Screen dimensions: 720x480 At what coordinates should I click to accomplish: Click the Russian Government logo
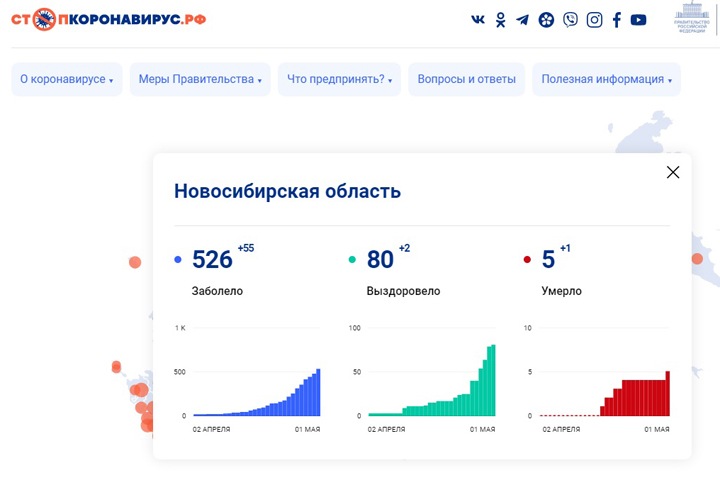click(x=689, y=19)
